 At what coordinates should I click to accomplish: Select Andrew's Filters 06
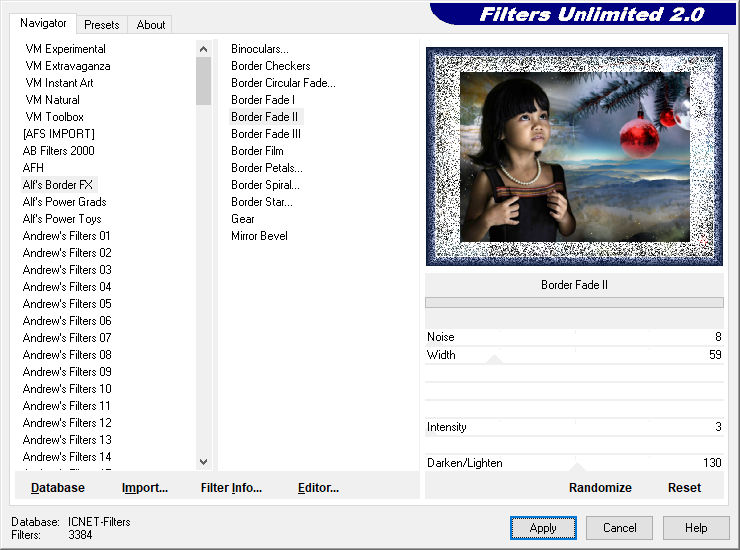click(x=67, y=321)
